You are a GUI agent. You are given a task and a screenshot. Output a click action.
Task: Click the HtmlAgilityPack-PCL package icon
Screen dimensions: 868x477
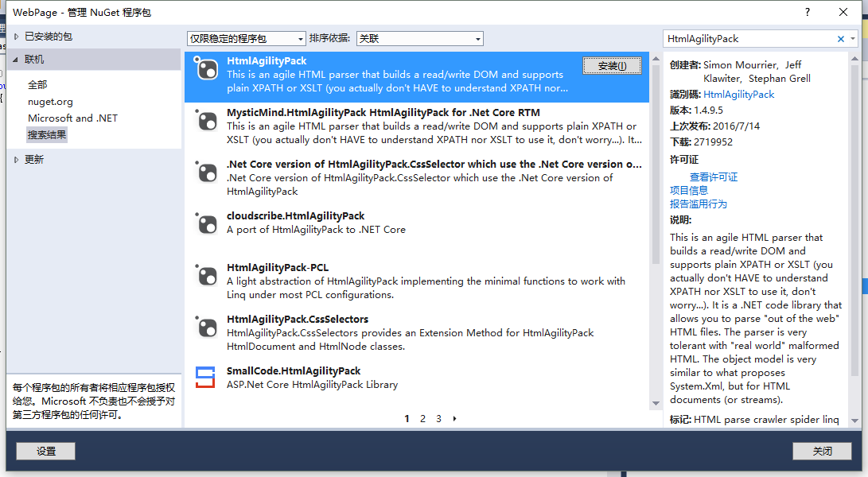pos(207,276)
